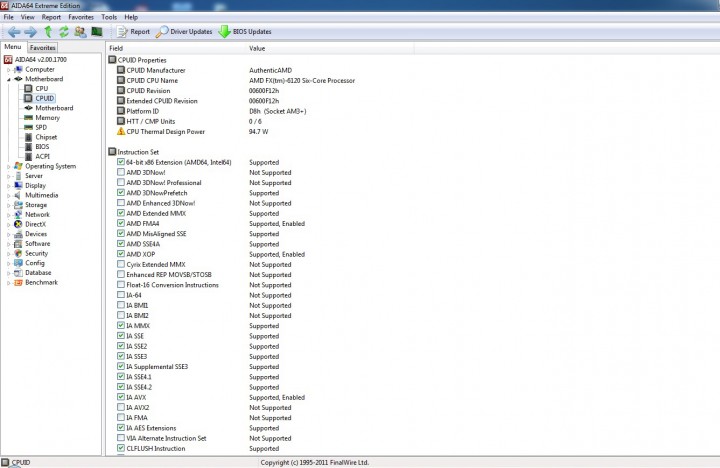720x468 pixels.
Task: Sort by the Field column header
Action: click(x=176, y=48)
